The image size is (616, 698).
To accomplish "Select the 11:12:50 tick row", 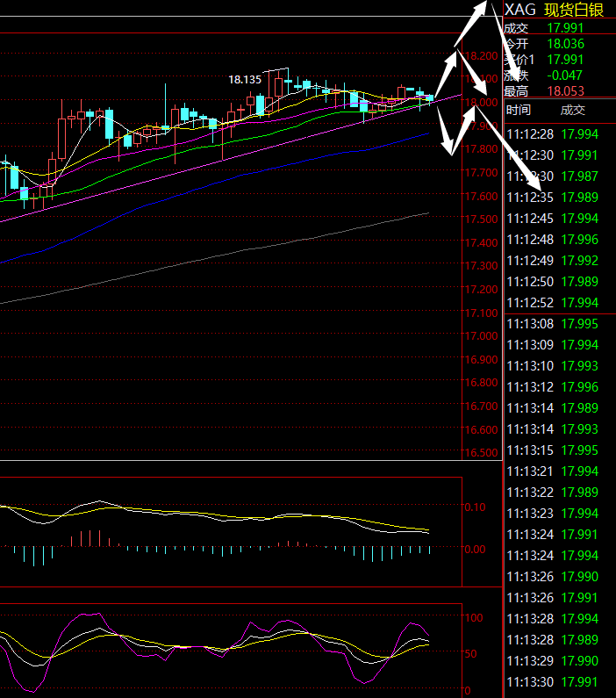I will pyautogui.click(x=553, y=282).
